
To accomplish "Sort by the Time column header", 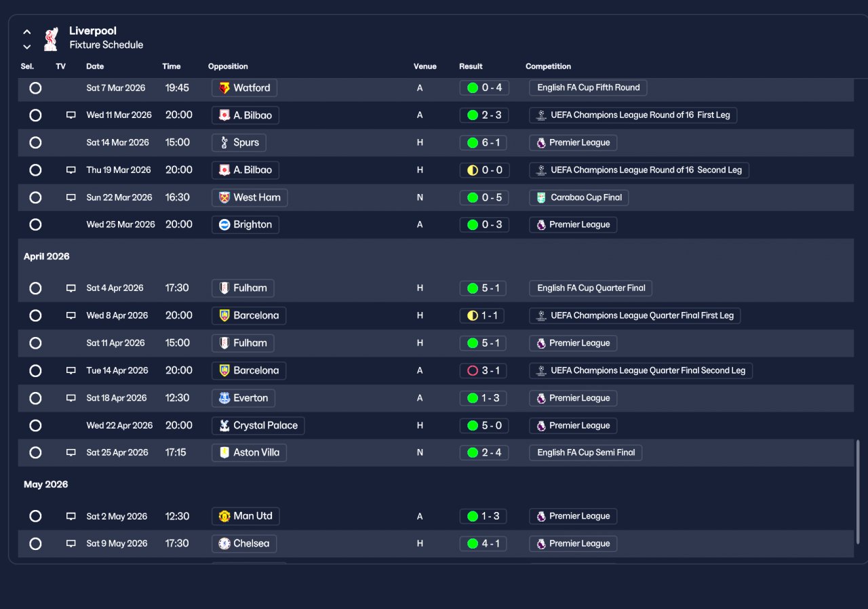I will pos(172,66).
